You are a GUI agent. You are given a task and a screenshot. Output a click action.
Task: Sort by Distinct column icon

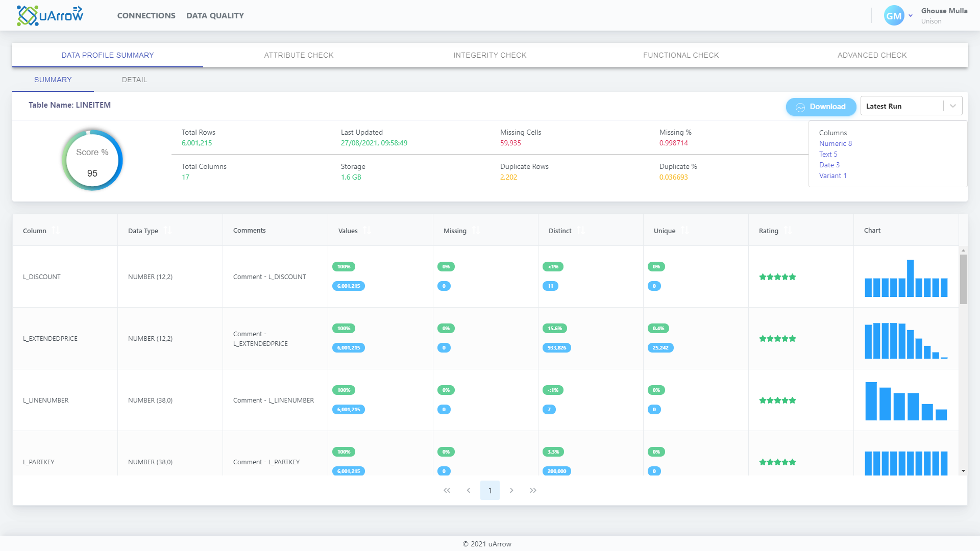tap(581, 231)
